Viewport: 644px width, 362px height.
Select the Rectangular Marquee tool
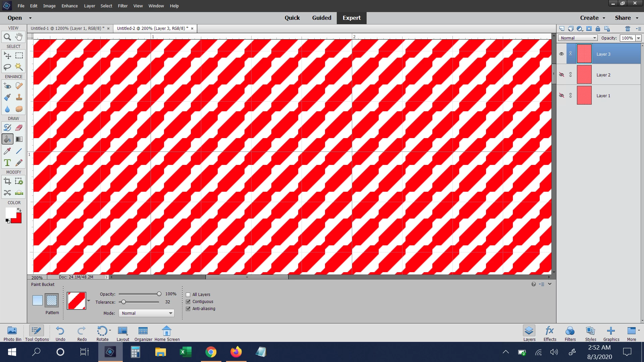pos(19,56)
